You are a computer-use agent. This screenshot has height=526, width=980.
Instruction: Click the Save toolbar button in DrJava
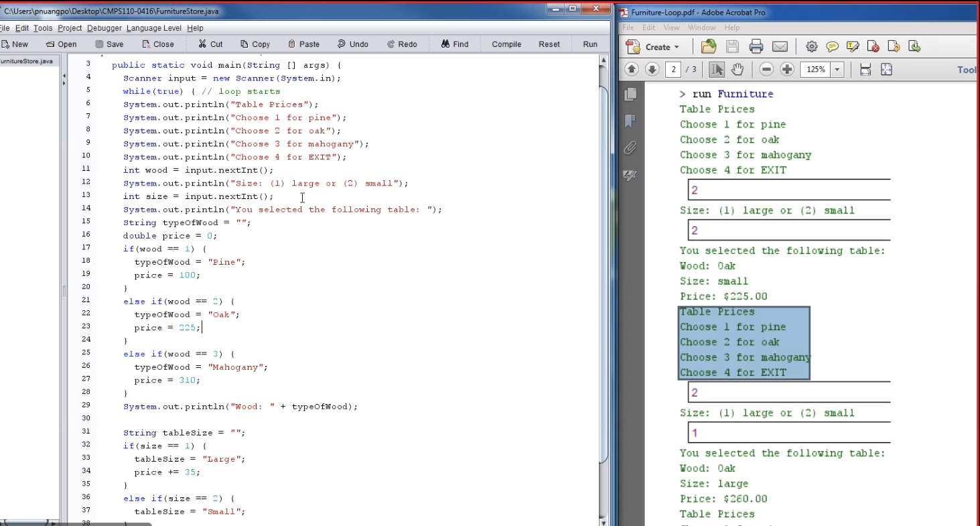[x=109, y=44]
